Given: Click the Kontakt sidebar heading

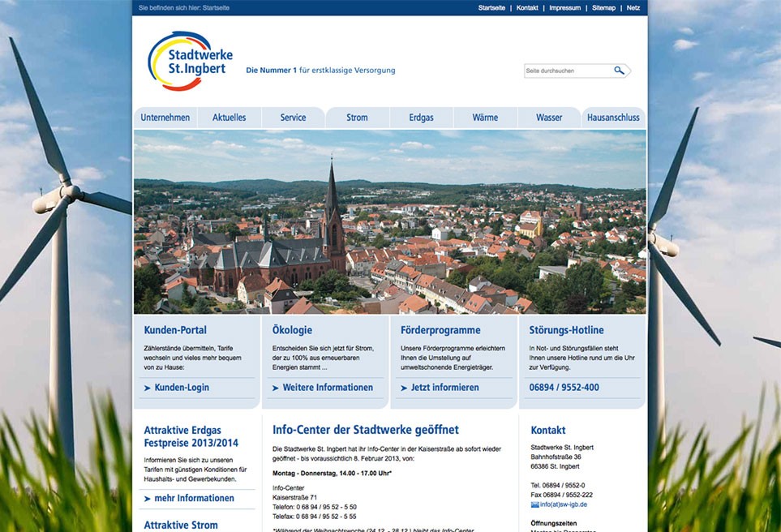Looking at the screenshot, I should click(548, 431).
